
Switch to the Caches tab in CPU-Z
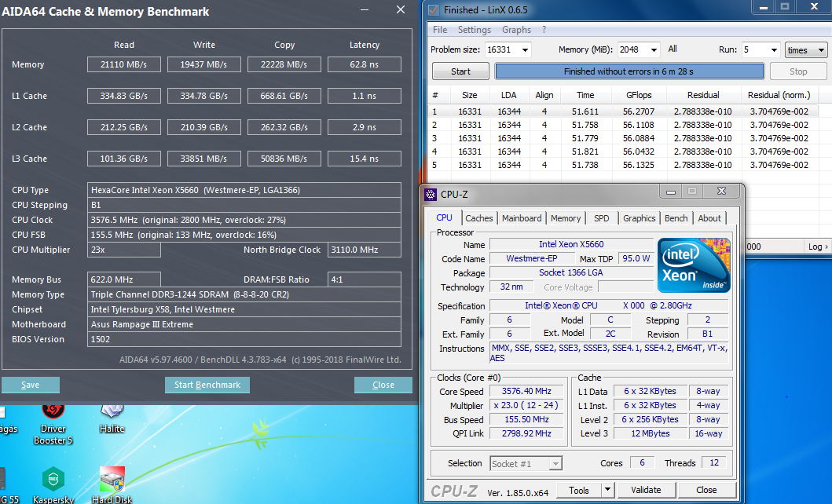pyautogui.click(x=479, y=217)
